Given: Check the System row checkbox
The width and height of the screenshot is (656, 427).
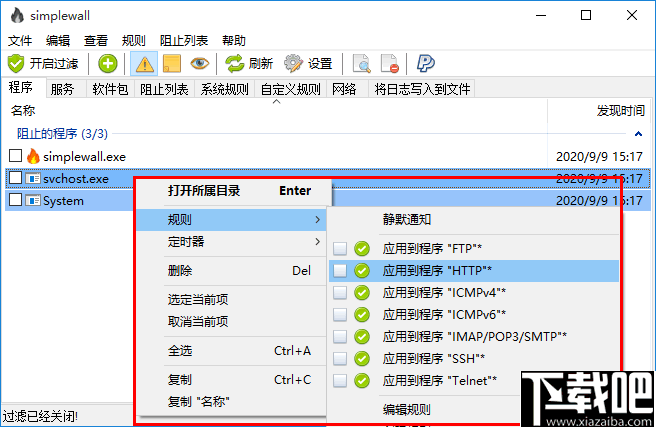Looking at the screenshot, I should tap(15, 200).
